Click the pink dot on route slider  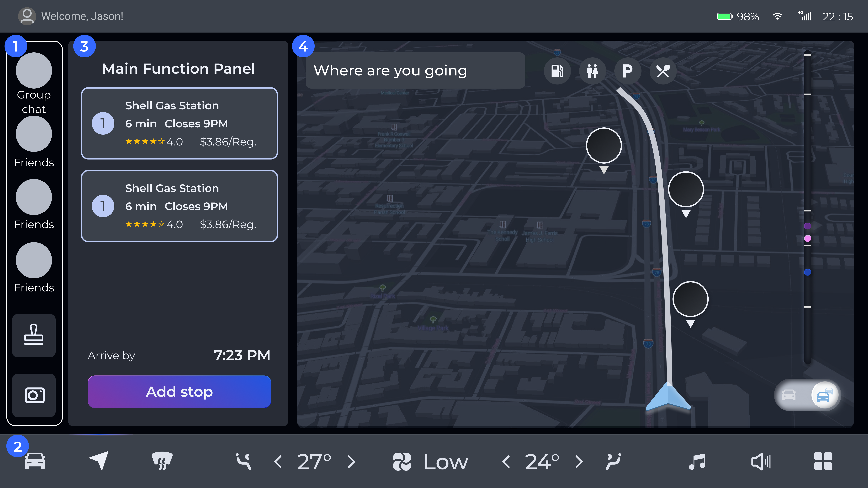point(807,238)
